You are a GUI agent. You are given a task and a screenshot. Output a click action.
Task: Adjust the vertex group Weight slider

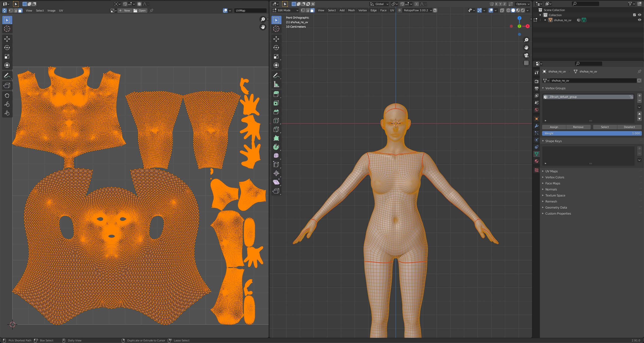592,133
